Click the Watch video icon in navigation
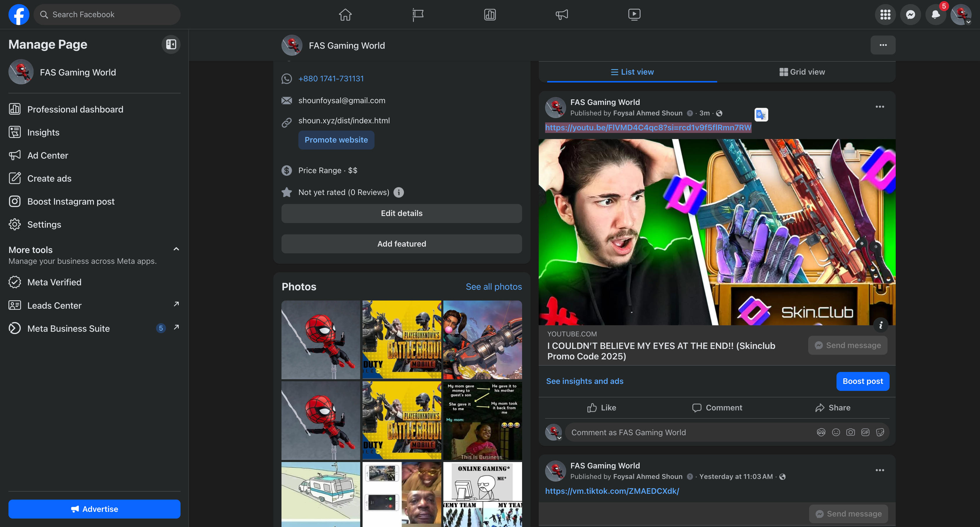This screenshot has height=527, width=980. [634, 15]
